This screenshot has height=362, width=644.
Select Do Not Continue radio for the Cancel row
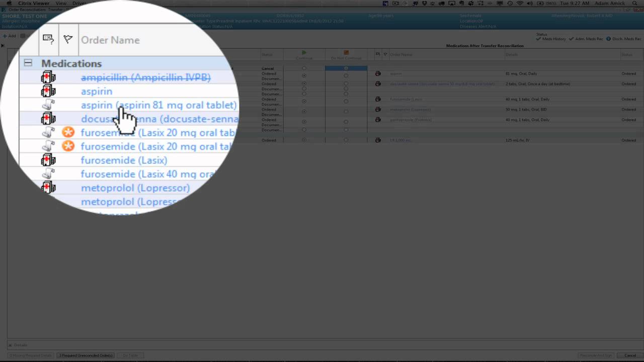pos(346,68)
